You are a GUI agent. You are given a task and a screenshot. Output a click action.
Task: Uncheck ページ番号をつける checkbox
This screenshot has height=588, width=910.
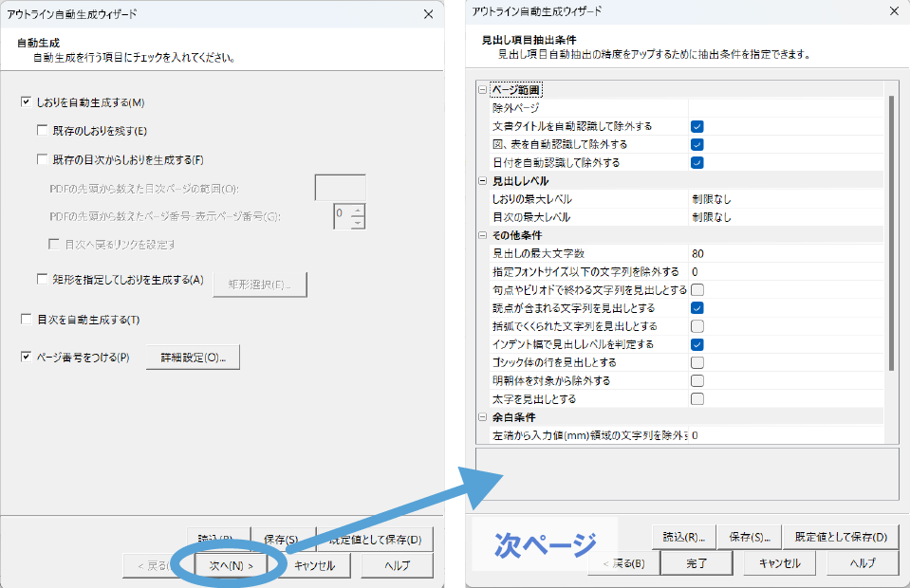(x=27, y=358)
